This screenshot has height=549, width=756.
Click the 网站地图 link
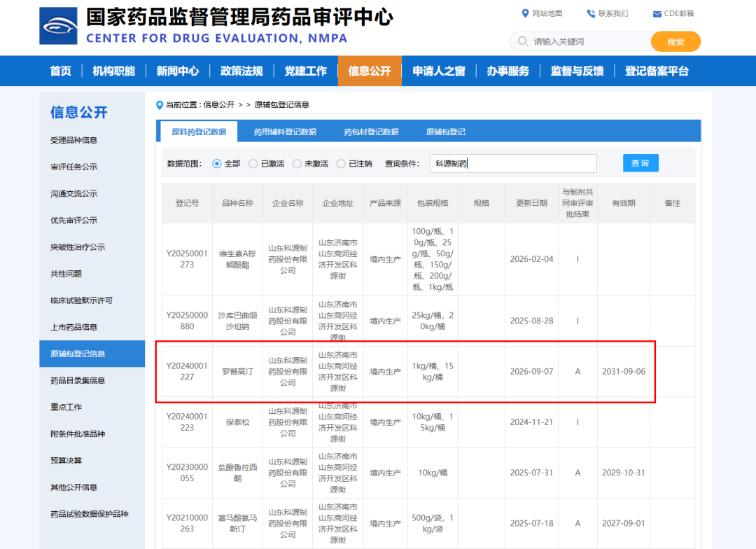pyautogui.click(x=547, y=13)
